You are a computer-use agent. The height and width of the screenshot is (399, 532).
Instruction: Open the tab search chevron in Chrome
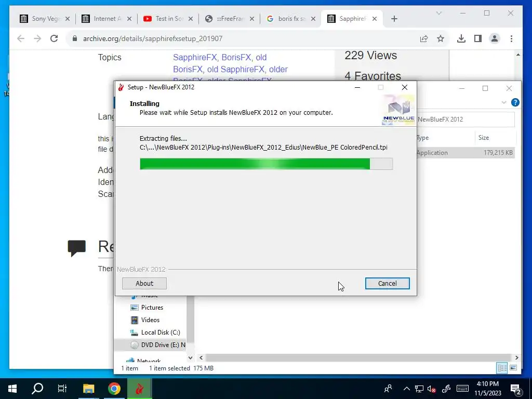click(438, 13)
